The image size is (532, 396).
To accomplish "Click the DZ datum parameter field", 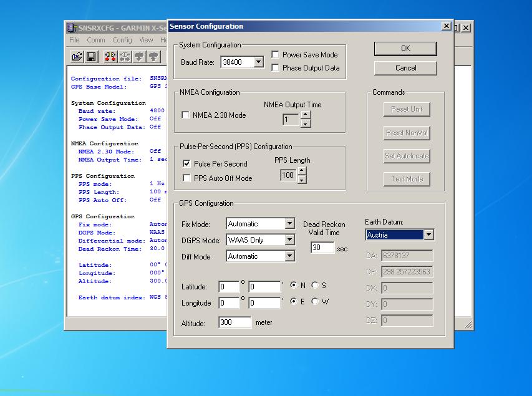I will pos(407,321).
